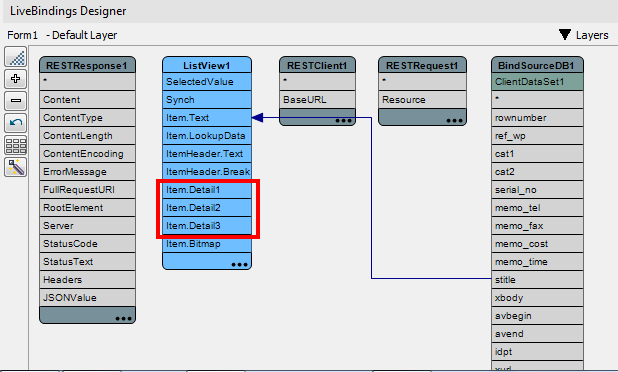
Task: Select the ListView1 node header
Action: (x=207, y=65)
